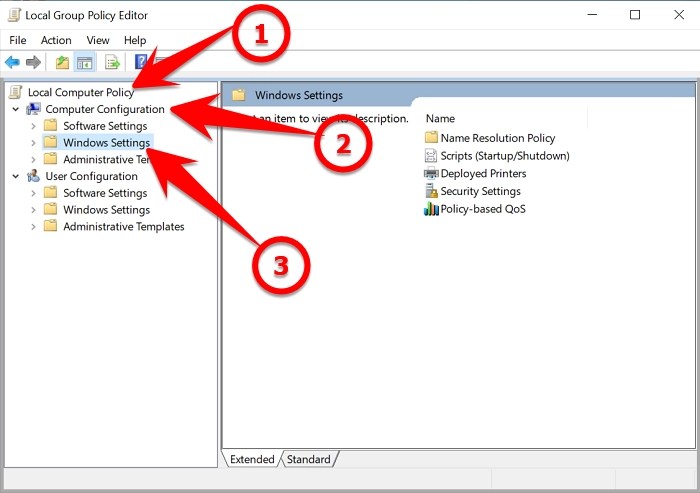Click the Policy-based QoS chart icon

[431, 209]
